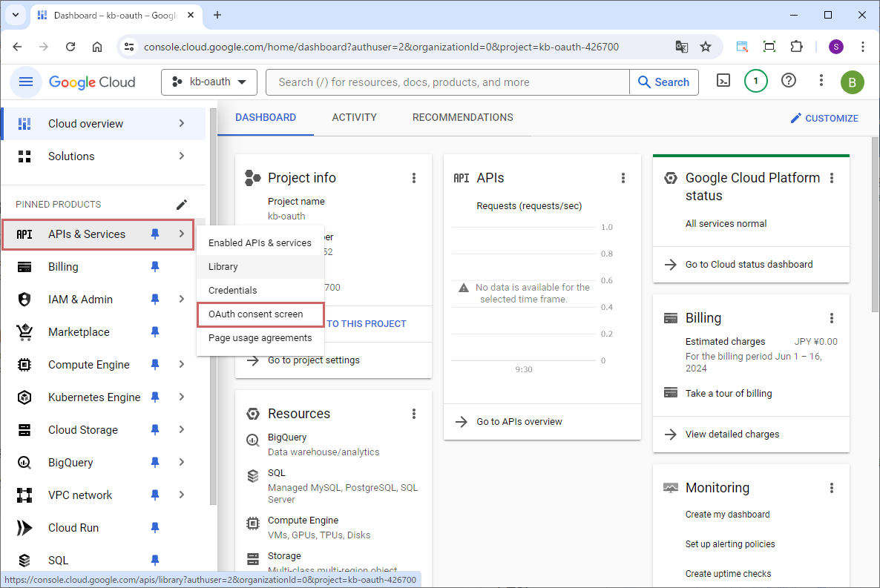This screenshot has height=588, width=880.
Task: Open the Project info card three-dot menu
Action: 414,178
